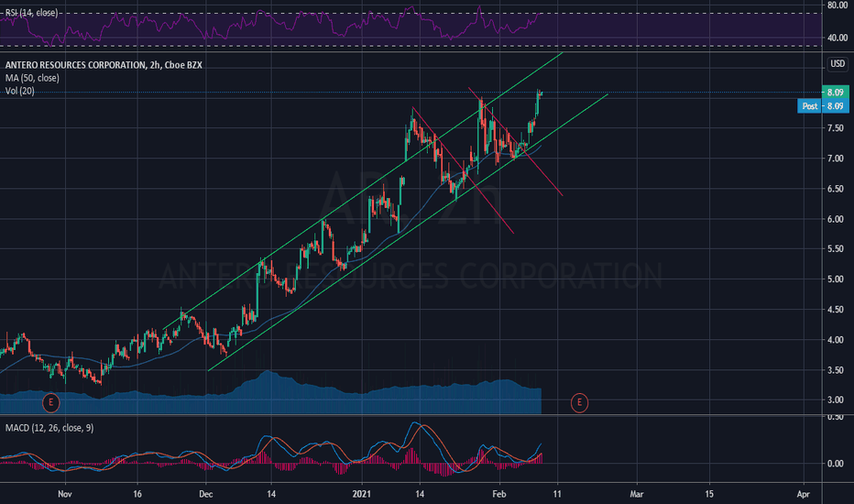Select the RSI (14, close) indicator label
The image size is (854, 504).
click(31, 13)
